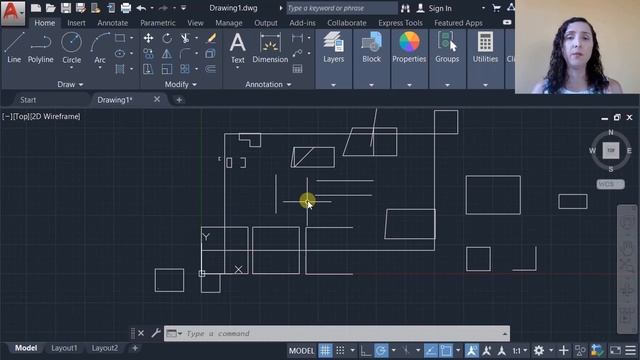This screenshot has width=640, height=360.
Task: Click the WCS coordinate system button
Action: [x=610, y=184]
